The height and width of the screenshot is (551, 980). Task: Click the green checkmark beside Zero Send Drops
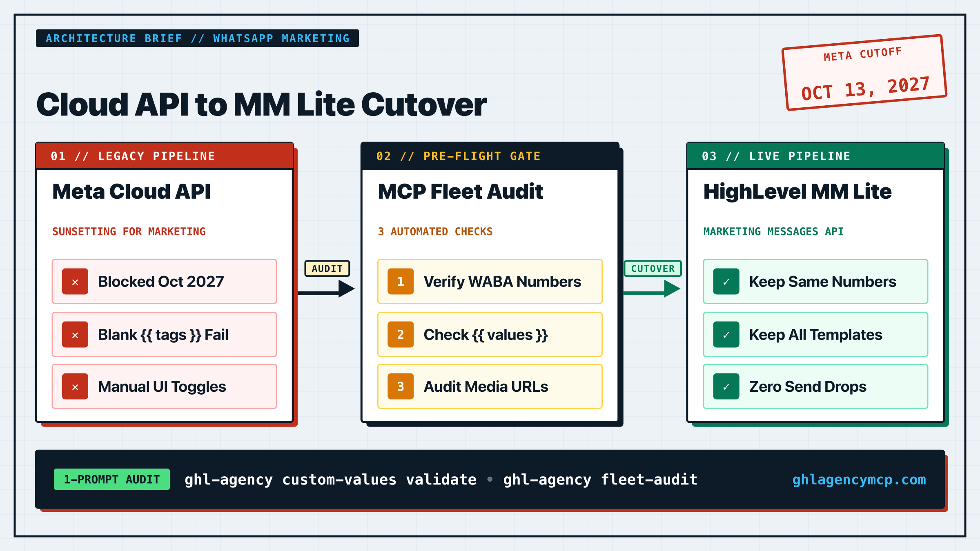point(726,387)
